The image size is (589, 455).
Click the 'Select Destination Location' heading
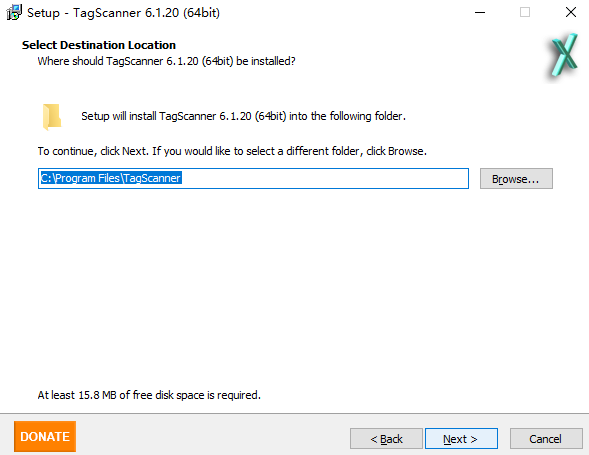pos(99,45)
